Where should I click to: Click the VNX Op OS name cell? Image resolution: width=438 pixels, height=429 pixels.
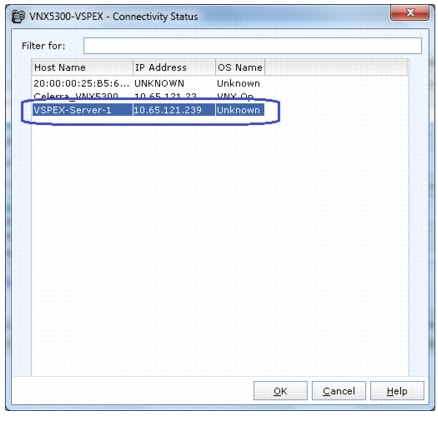point(235,96)
